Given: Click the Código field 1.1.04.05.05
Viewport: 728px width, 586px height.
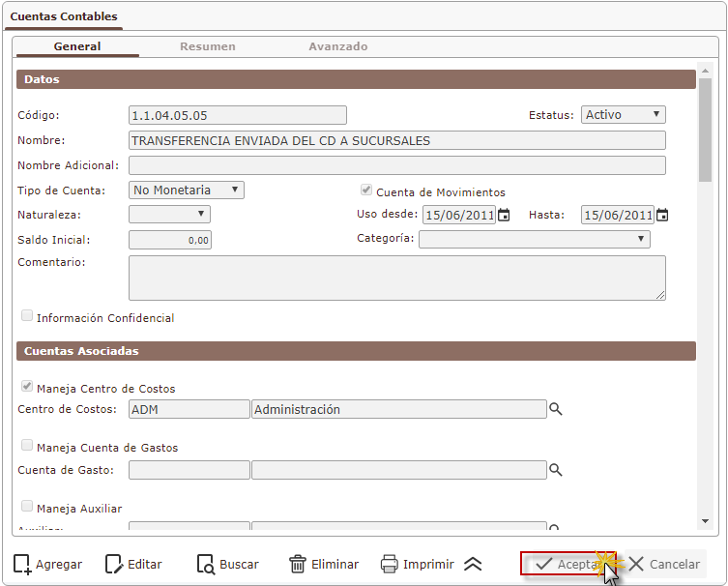Looking at the screenshot, I should point(237,115).
